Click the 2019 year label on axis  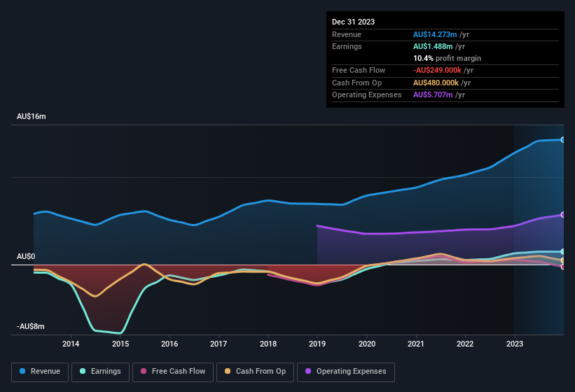pos(317,344)
